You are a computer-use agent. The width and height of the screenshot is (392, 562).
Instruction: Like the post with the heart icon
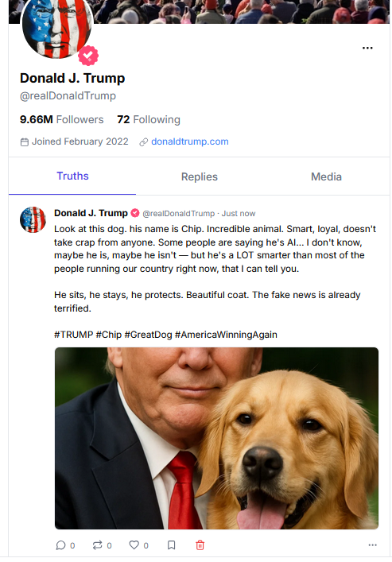[134, 545]
